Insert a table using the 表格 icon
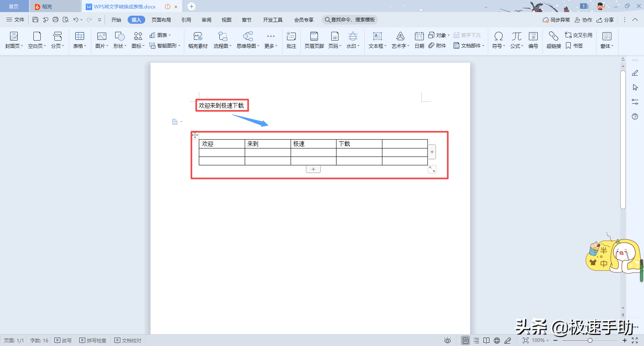Viewport: 644px width, 346px height. (x=80, y=40)
